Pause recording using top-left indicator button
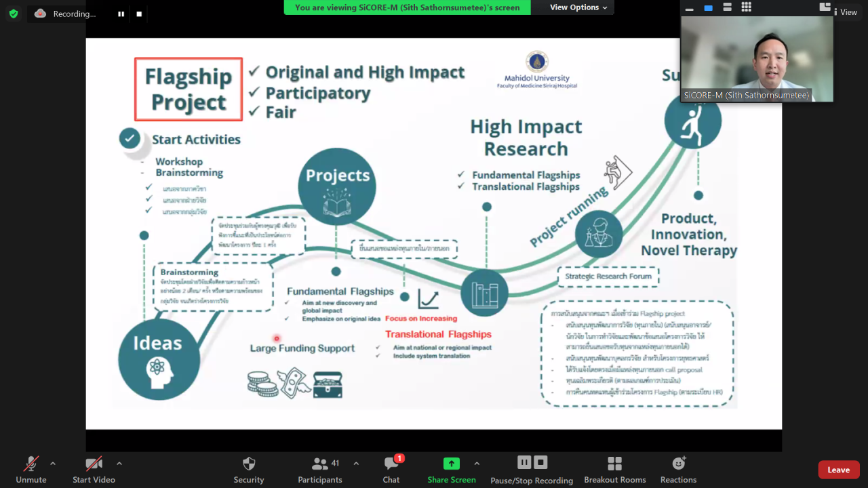The width and height of the screenshot is (868, 488). click(121, 14)
